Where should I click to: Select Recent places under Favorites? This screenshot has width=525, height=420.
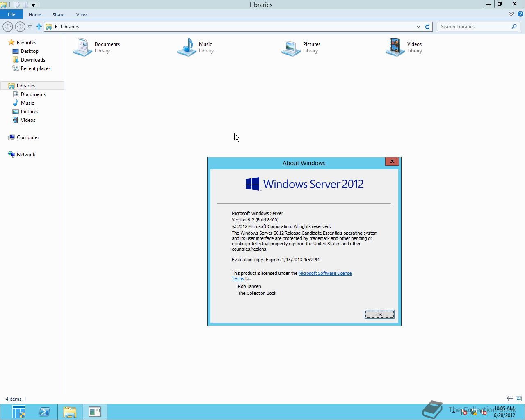coord(35,68)
